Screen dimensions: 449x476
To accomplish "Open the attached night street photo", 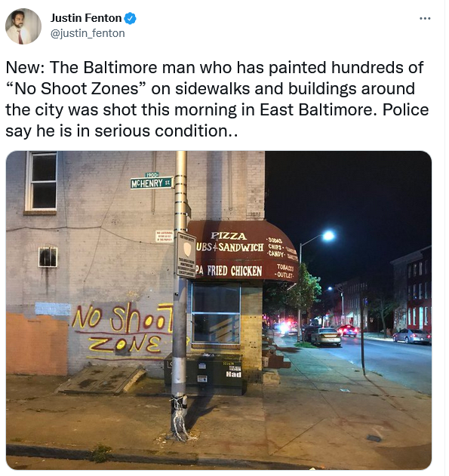I will click(219, 310).
